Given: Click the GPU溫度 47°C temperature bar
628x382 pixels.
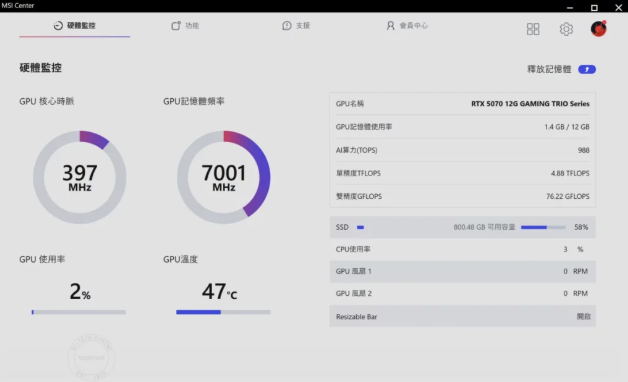Looking at the screenshot, I should (x=223, y=312).
